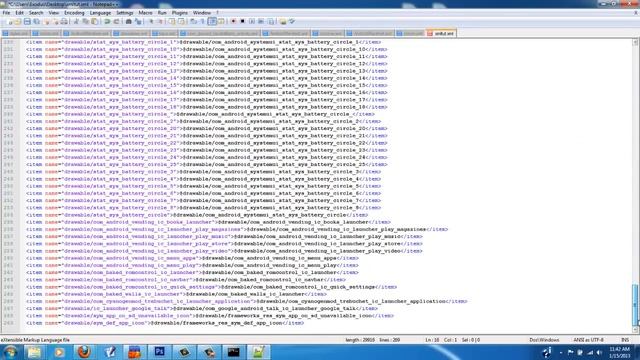Start macro recording with red dot
Screen dimensions: 640x360
click(x=233, y=21)
